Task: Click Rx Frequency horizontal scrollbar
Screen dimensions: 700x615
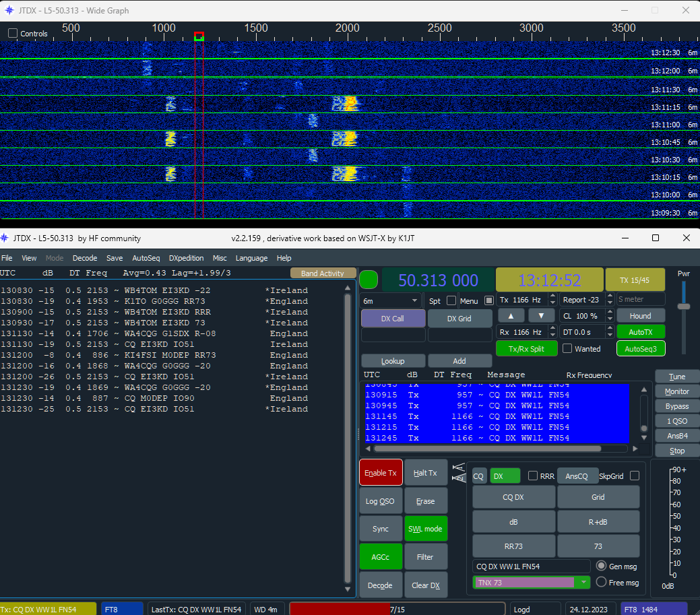Action: [x=488, y=449]
